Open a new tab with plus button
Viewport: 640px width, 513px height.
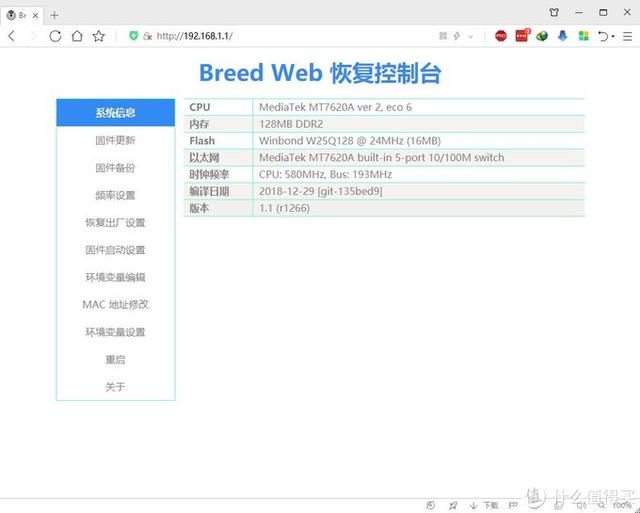pos(54,15)
